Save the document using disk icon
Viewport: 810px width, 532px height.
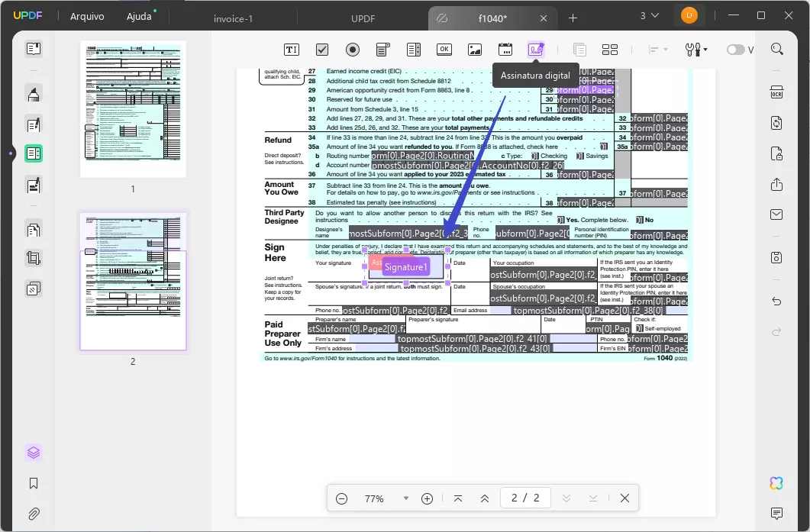pos(776,257)
